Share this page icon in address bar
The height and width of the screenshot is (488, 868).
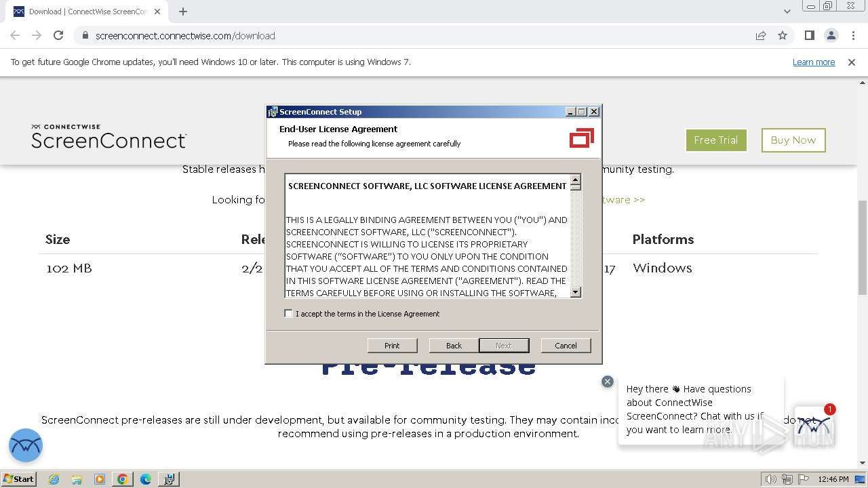761,36
